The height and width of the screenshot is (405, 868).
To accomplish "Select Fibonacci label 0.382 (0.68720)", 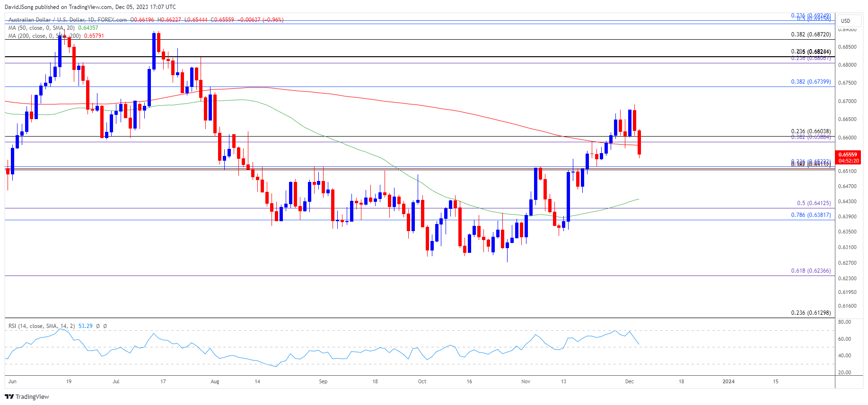I will (x=811, y=34).
